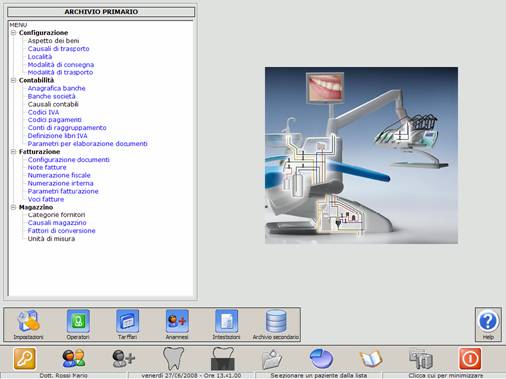Open Voci fatture

pyautogui.click(x=46, y=199)
